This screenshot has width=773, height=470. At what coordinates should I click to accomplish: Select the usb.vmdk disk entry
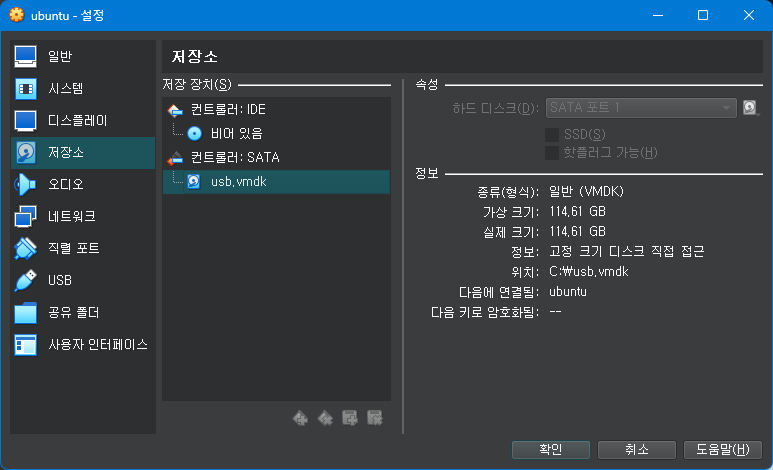pos(276,181)
